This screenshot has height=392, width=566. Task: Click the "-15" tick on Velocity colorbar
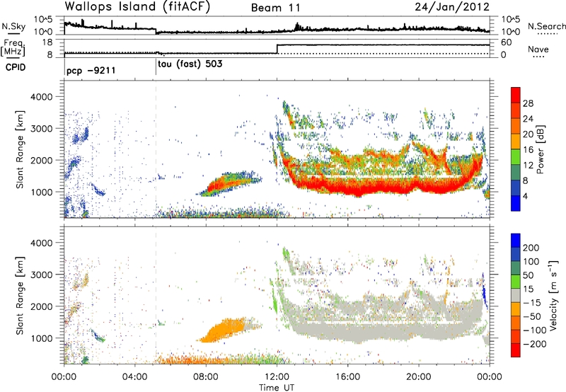click(532, 302)
